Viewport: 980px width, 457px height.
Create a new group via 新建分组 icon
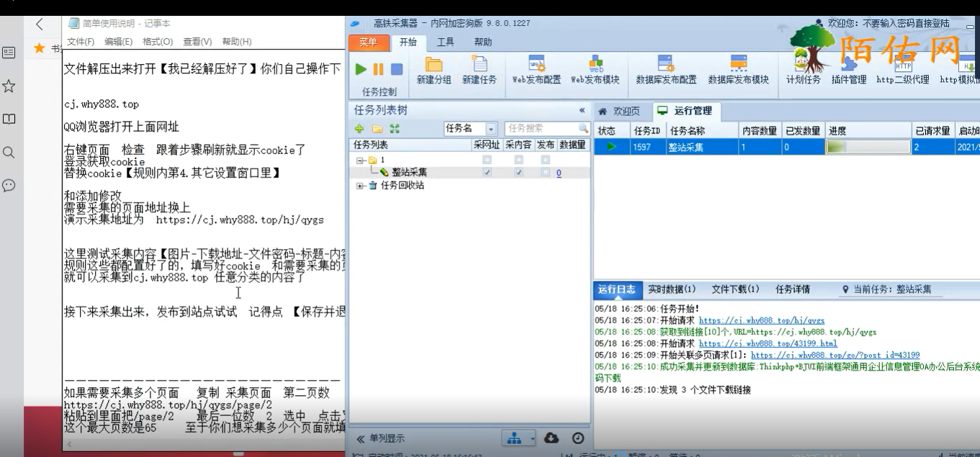point(435,71)
